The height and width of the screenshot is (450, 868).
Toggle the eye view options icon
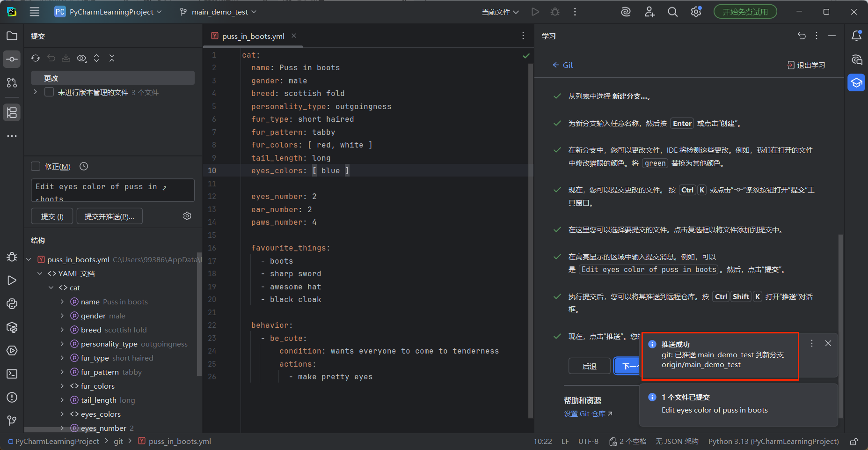pyautogui.click(x=81, y=58)
